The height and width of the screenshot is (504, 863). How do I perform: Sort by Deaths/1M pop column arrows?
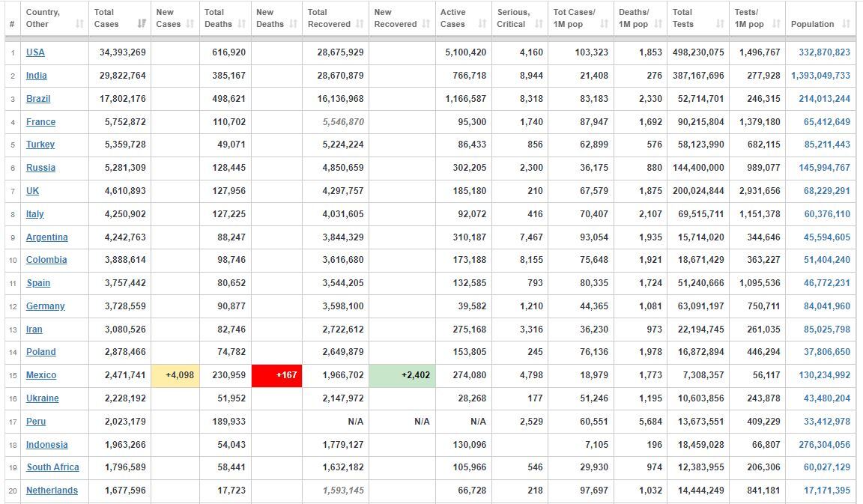tap(658, 24)
